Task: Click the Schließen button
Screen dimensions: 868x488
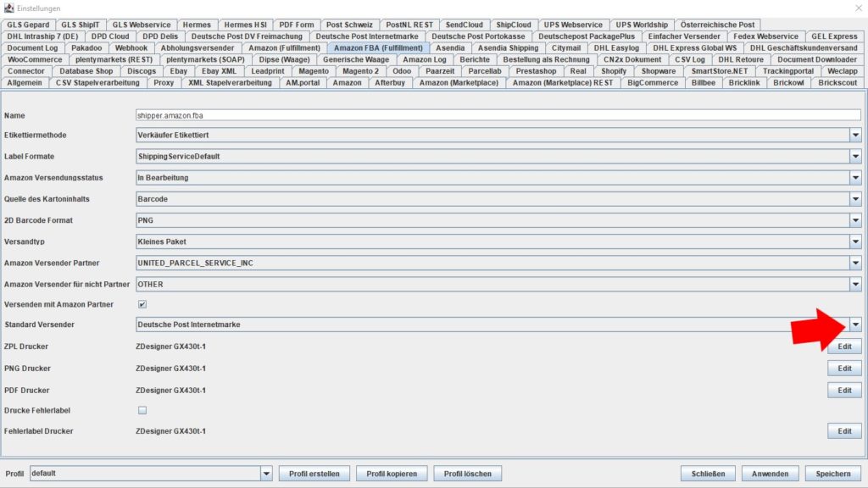Action: click(x=708, y=474)
